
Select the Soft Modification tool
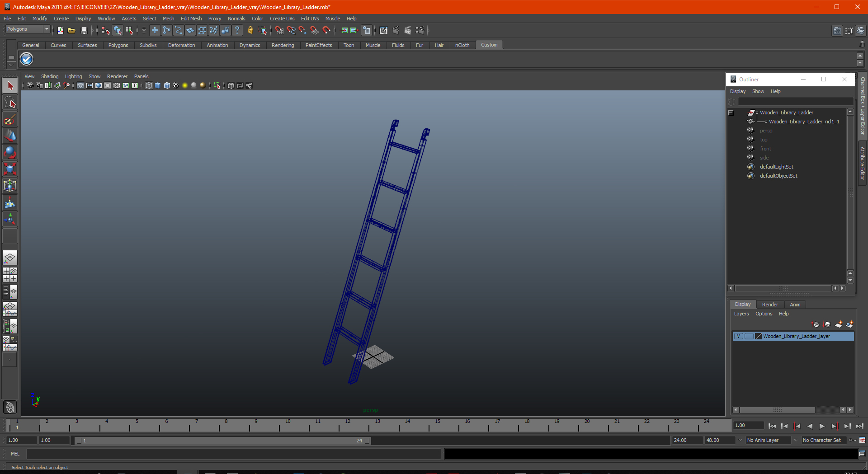(x=10, y=203)
